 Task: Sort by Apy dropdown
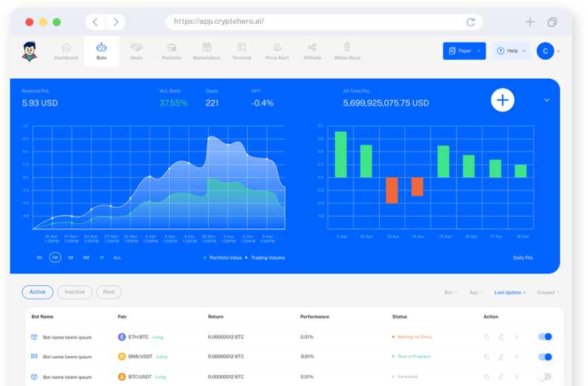(x=476, y=292)
